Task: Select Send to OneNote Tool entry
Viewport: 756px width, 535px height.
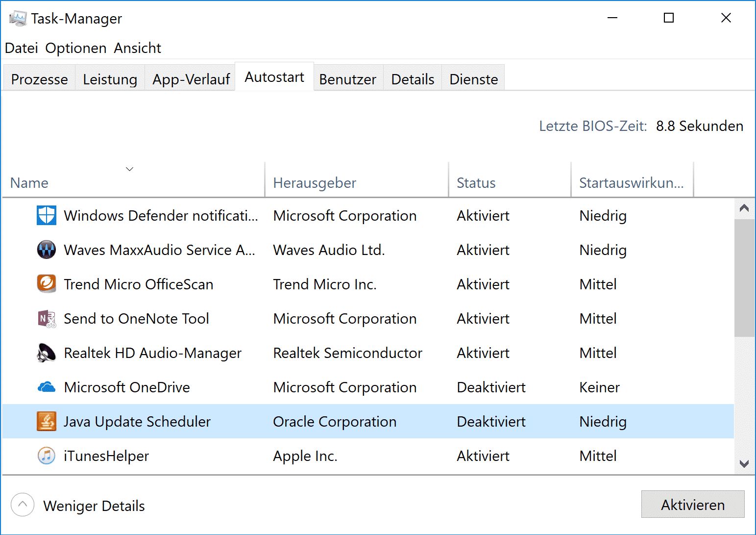Action: coord(137,319)
